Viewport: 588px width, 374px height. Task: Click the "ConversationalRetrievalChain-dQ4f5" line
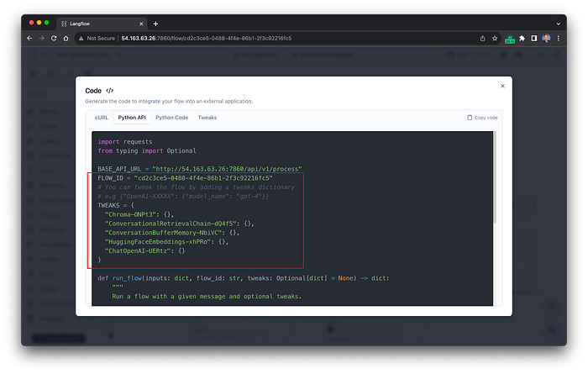tap(179, 224)
